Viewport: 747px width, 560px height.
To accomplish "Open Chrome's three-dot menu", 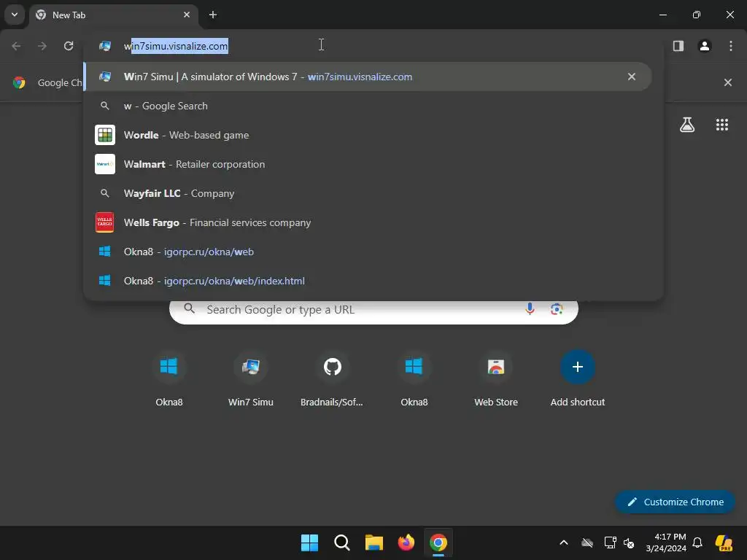I will pos(731,46).
